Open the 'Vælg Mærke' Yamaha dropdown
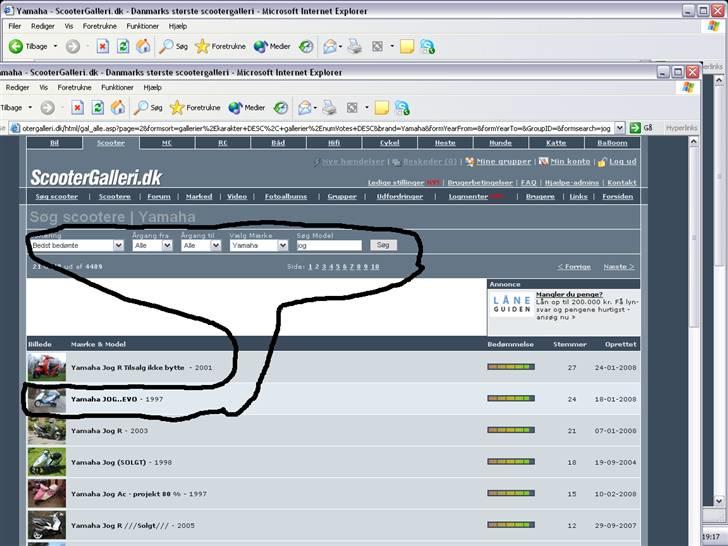The image size is (728, 546). coord(259,245)
